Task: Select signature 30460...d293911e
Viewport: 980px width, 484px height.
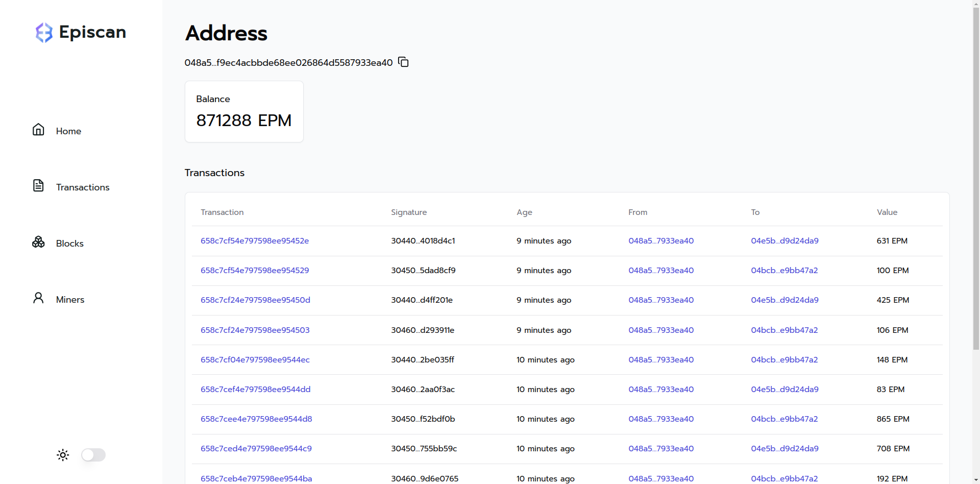Action: [423, 330]
